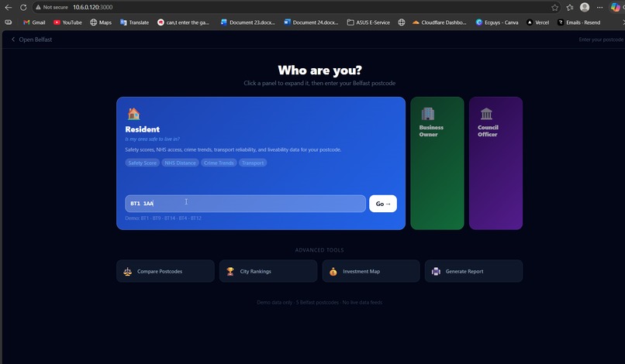The height and width of the screenshot is (364, 625).
Task: Open the Cloudflare Dashboard bookmark
Action: coord(439,22)
